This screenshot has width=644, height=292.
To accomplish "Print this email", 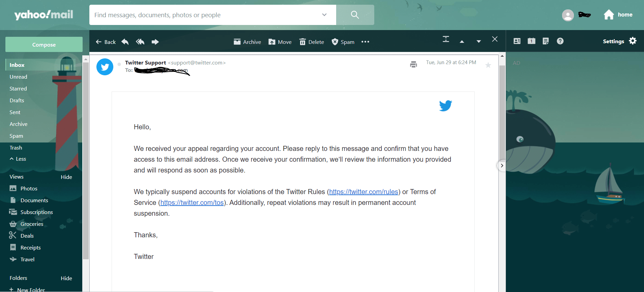I will pyautogui.click(x=413, y=64).
